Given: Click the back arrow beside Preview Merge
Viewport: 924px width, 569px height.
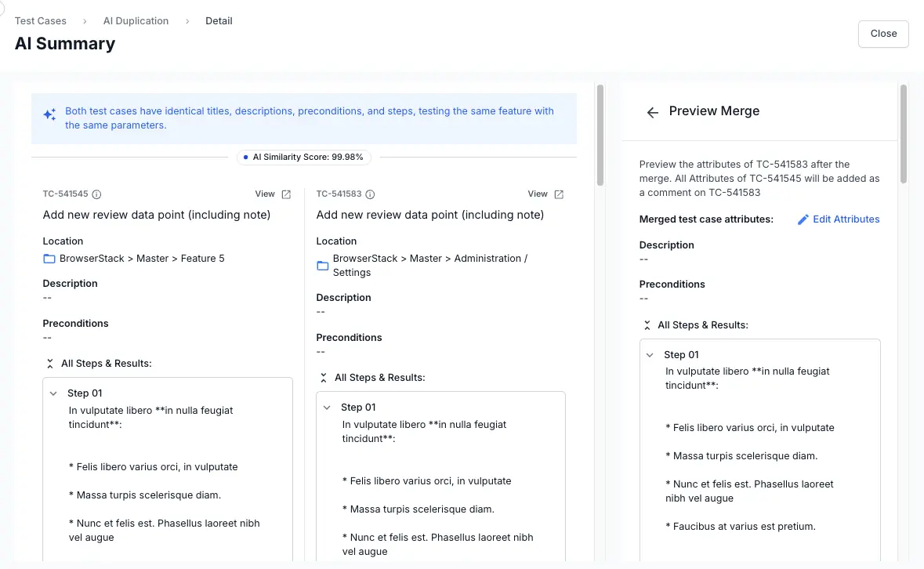Looking at the screenshot, I should (x=652, y=112).
